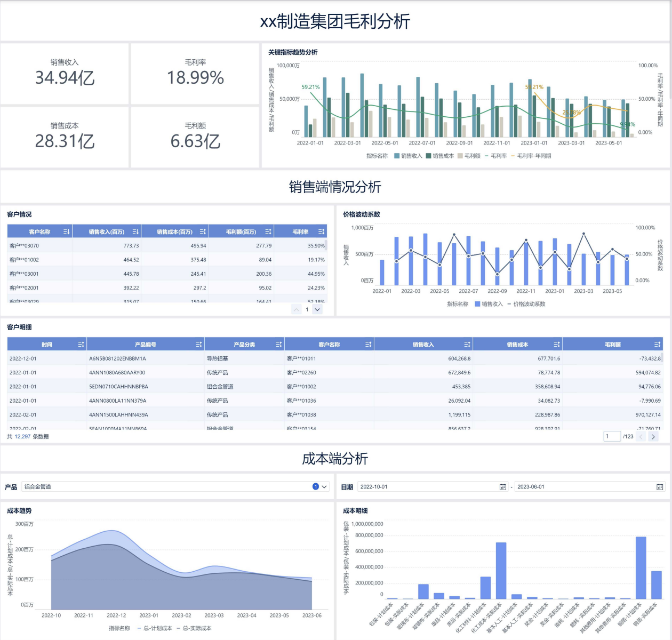Toggle 总-计划成本 legend in 成本趋势
The width and height of the screenshot is (672, 640).
click(155, 628)
